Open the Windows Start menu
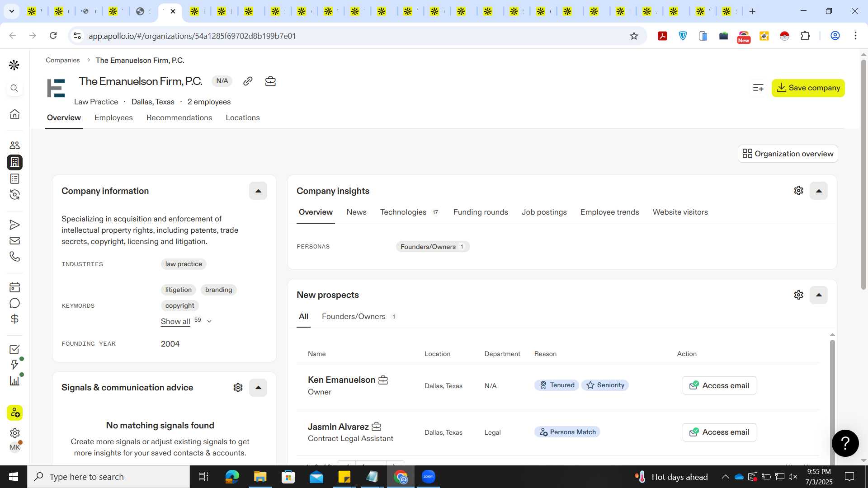Screen dimensions: 868x488 (x=14, y=477)
